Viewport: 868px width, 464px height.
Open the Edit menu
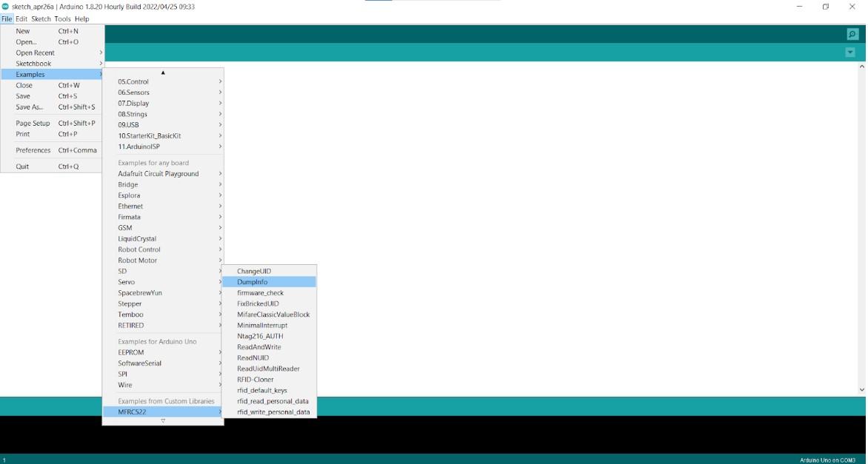21,19
